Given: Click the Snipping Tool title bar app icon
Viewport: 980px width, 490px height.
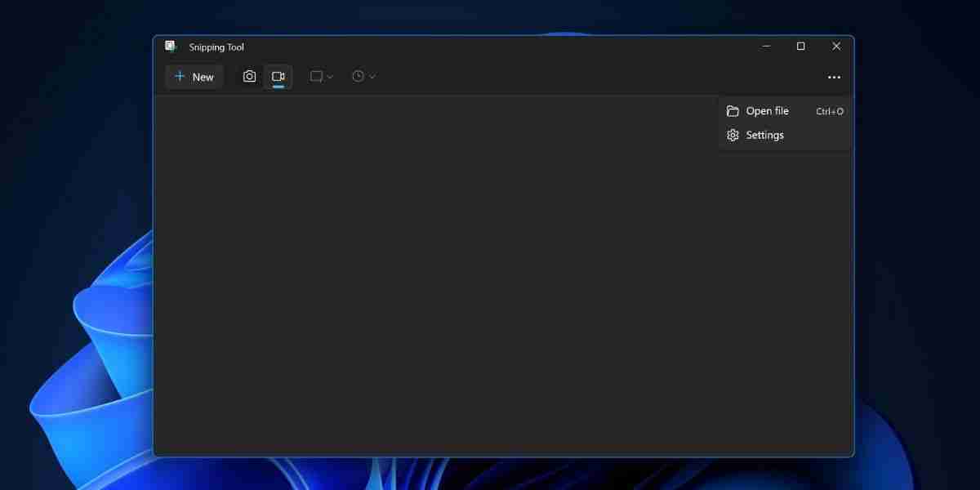Looking at the screenshot, I should (x=171, y=47).
